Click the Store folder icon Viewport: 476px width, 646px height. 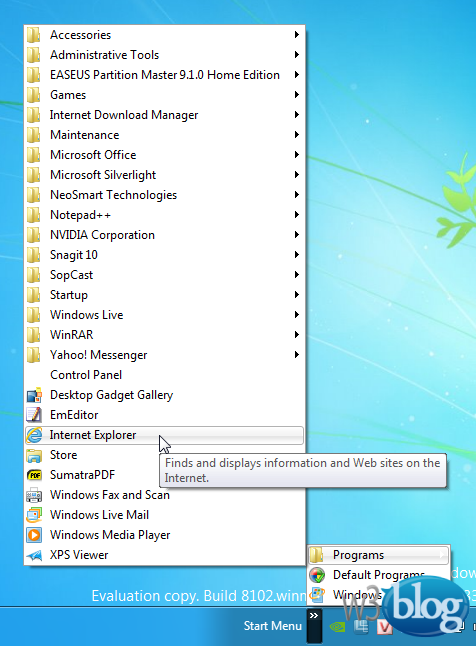pyautogui.click(x=34, y=455)
